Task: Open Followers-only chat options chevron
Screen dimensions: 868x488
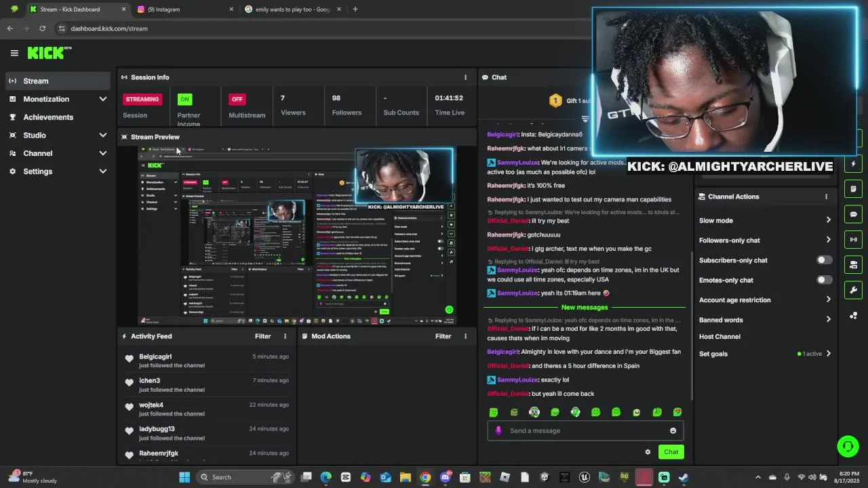Action: coord(828,240)
